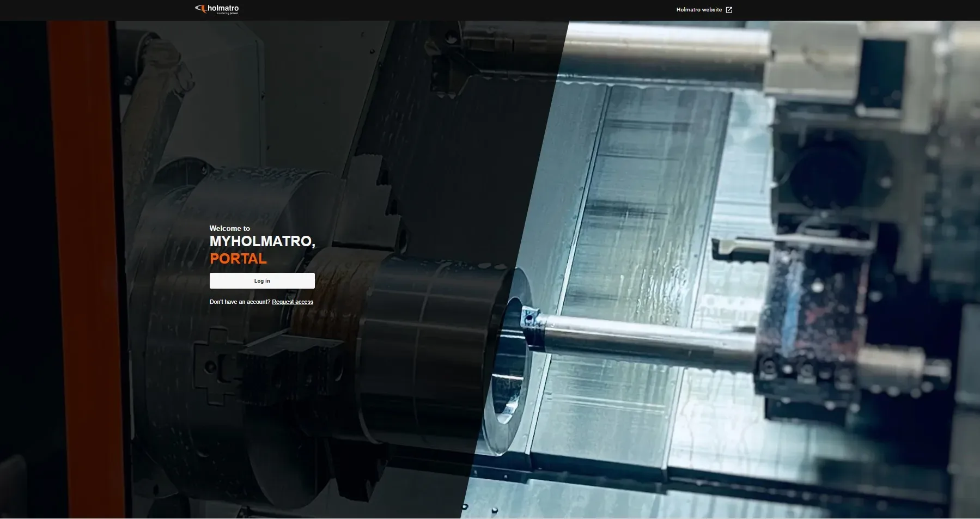Click the "Welcome to" text
980x519 pixels.
(x=230, y=228)
